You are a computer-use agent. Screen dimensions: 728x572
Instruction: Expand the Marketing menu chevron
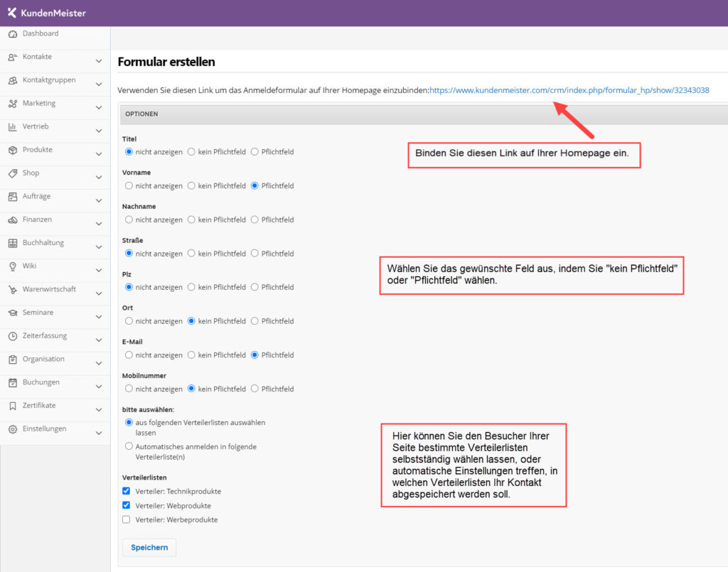click(x=99, y=107)
